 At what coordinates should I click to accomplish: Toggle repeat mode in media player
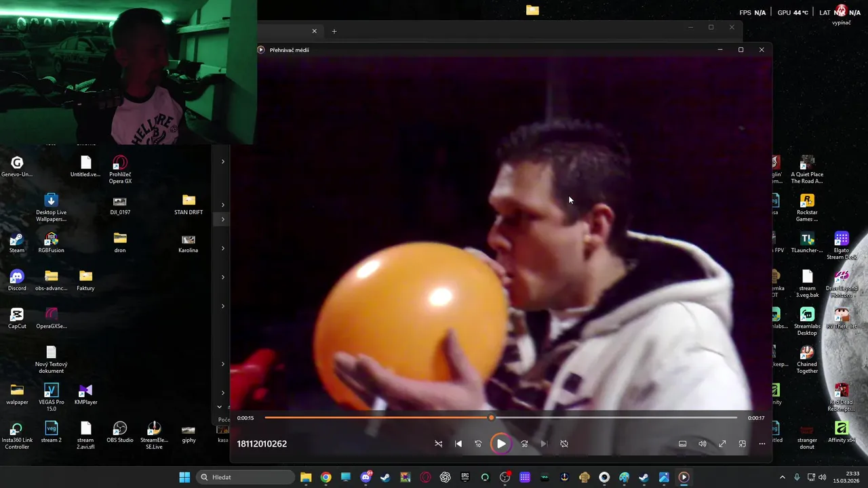point(564,444)
